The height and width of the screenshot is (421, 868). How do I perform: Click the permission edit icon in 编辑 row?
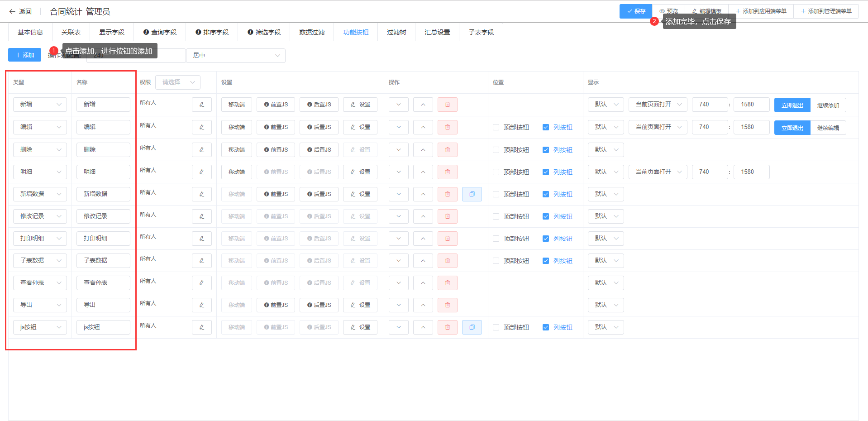[201, 127]
